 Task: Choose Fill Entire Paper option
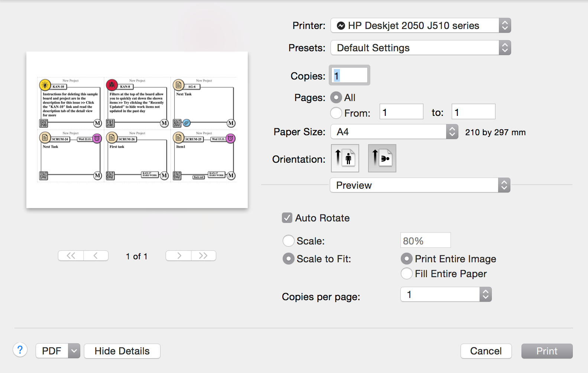click(407, 274)
